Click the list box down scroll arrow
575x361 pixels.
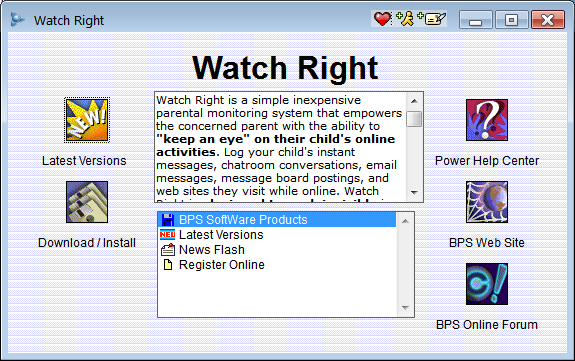[405, 307]
